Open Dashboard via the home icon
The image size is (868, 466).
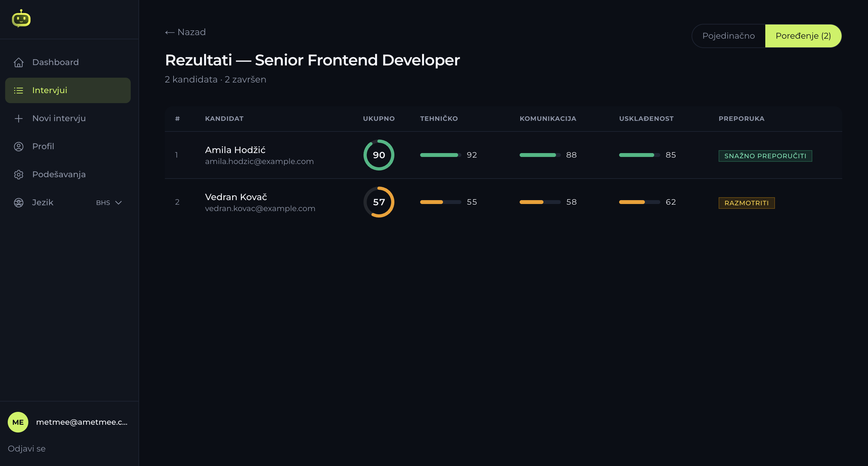coord(19,63)
